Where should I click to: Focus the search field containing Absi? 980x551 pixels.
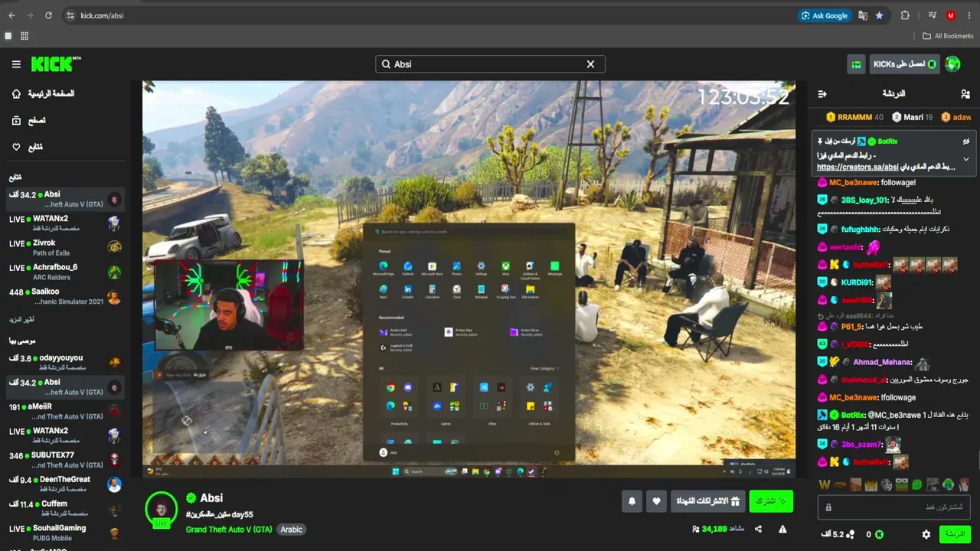(x=490, y=64)
